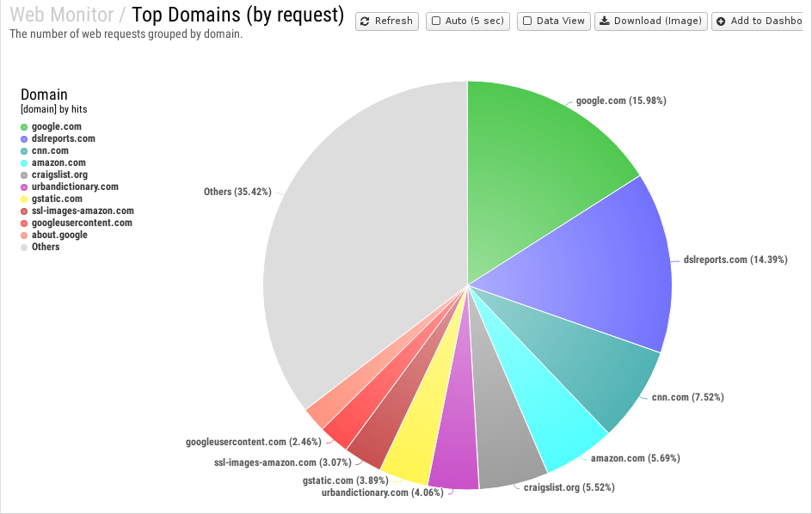This screenshot has width=812, height=514.
Task: Select craigslist.org legend label
Action: (x=59, y=174)
